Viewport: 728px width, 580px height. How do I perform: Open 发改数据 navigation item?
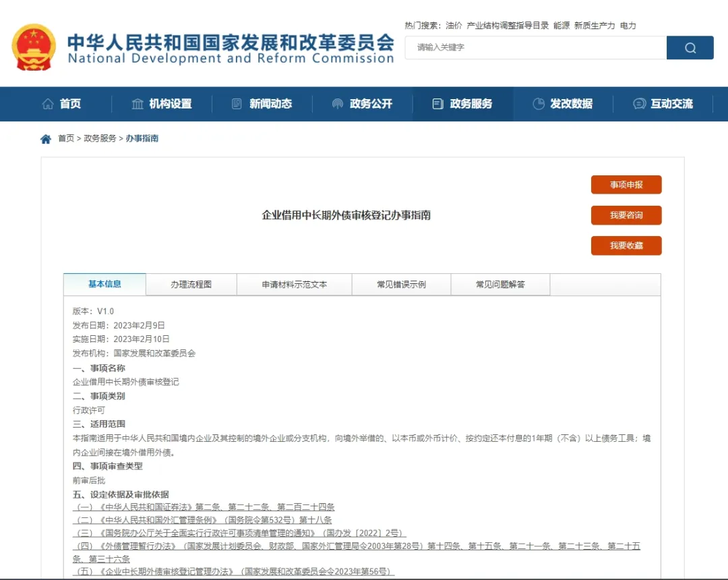[x=563, y=104]
